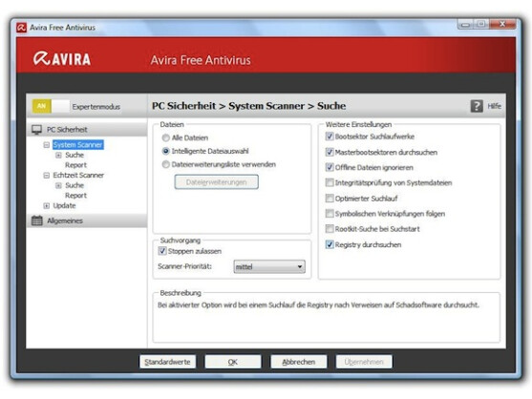Uncheck Registry durchsuchen checkbox

(x=330, y=244)
